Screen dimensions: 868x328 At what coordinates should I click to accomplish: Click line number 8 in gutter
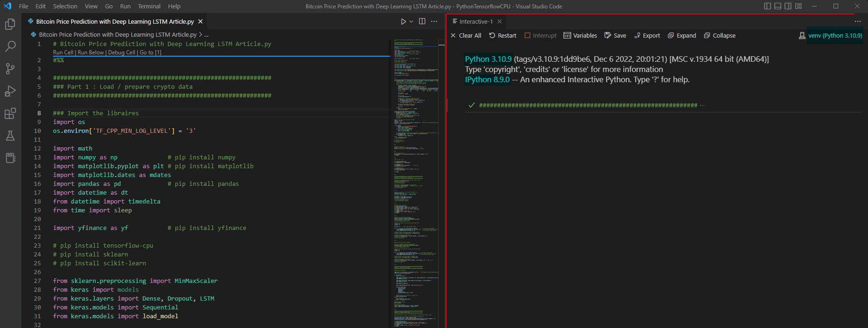click(39, 113)
